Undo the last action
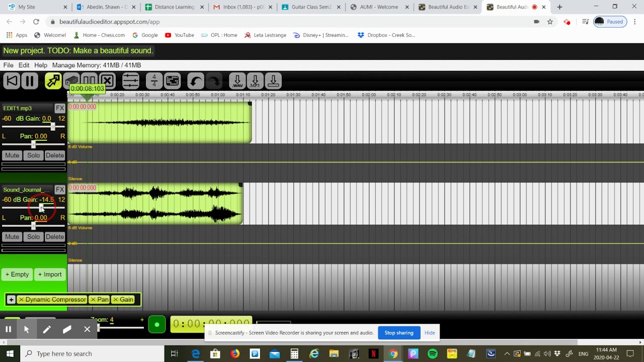Image resolution: width=644 pixels, height=362 pixels. [x=196, y=81]
